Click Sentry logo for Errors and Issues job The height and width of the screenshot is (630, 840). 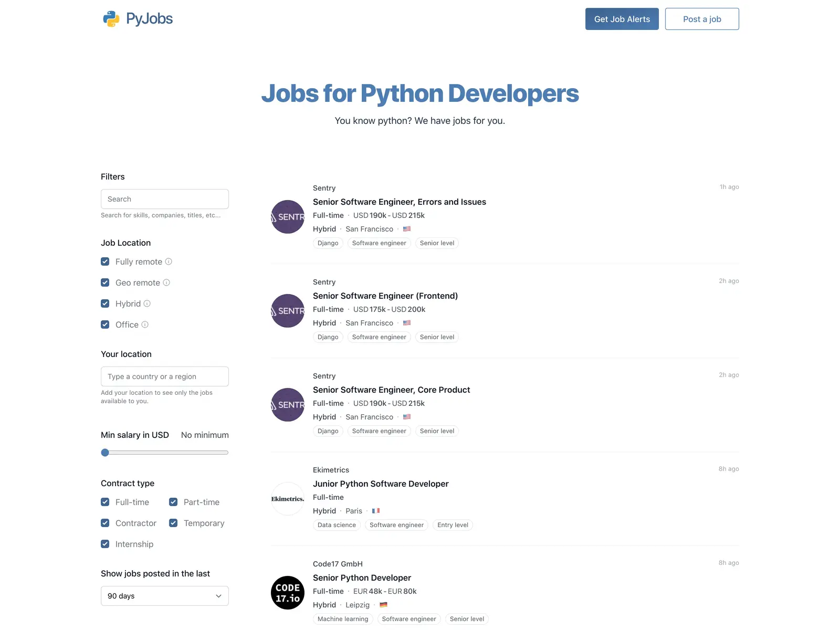pos(288,217)
